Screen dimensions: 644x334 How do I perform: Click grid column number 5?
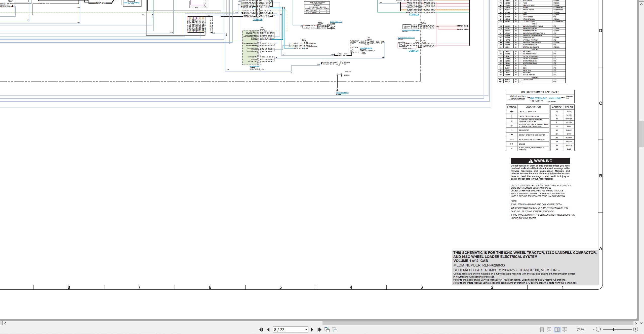click(x=280, y=287)
